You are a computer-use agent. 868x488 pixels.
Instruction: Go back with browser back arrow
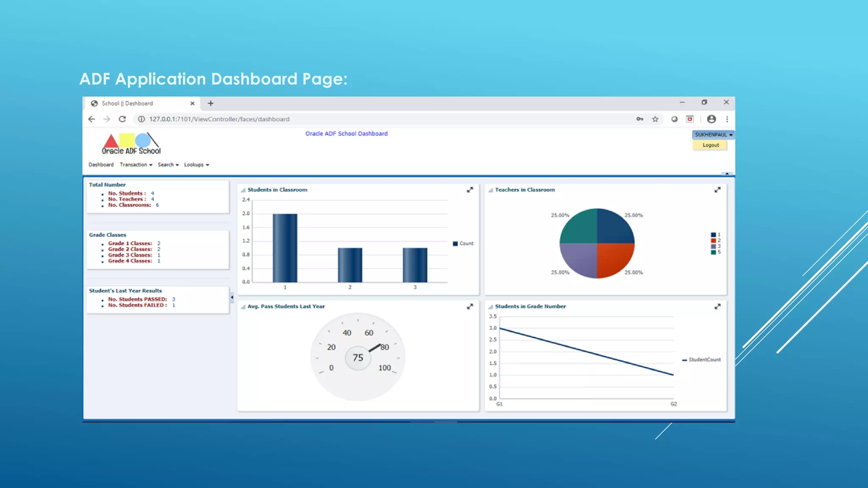pos(92,119)
